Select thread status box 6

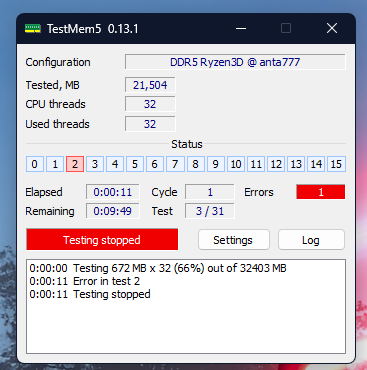click(x=155, y=164)
